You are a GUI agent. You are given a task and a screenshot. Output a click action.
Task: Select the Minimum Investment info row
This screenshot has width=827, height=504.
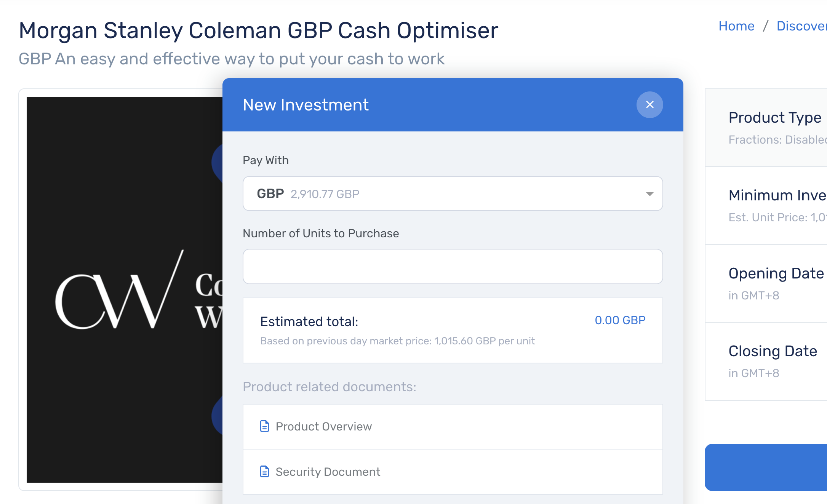(766, 206)
